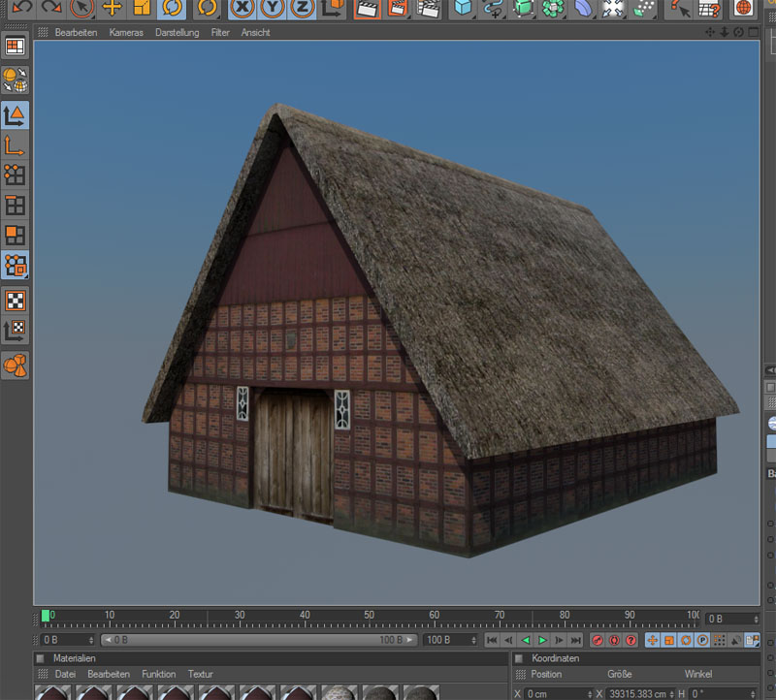Toggle the Z axis lock
Image resolution: width=776 pixels, height=700 pixels.
pyautogui.click(x=304, y=8)
